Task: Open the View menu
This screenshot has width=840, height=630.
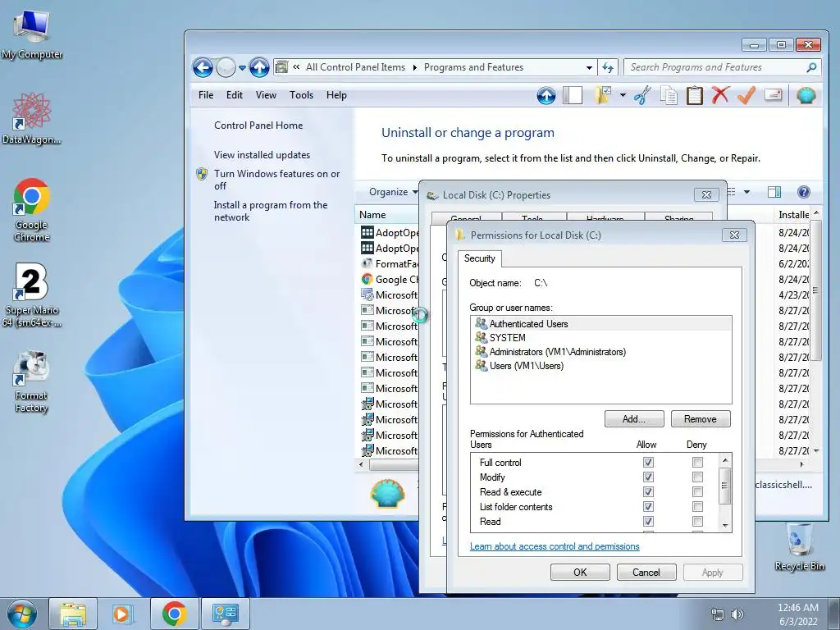Action: [x=266, y=95]
